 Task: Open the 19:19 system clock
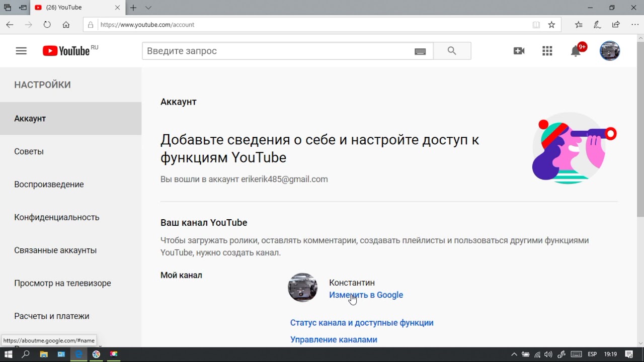[x=610, y=354]
